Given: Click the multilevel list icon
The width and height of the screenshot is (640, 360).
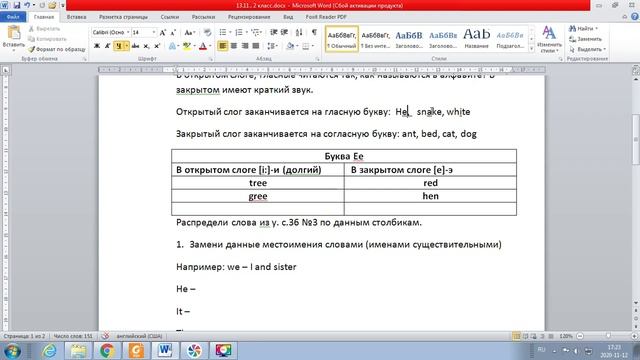Looking at the screenshot, I should (x=256, y=32).
